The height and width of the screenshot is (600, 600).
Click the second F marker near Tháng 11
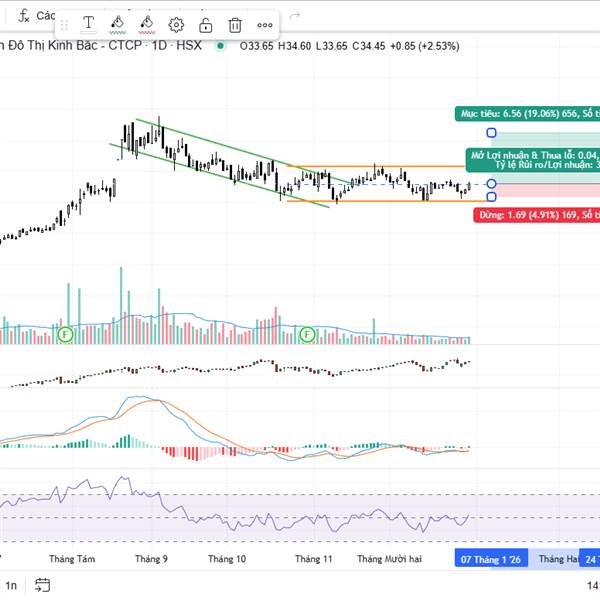click(308, 333)
